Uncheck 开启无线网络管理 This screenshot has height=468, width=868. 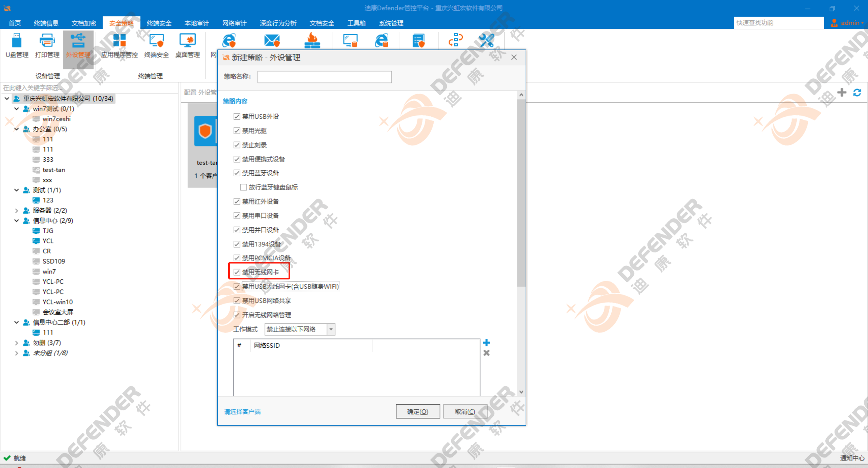point(237,315)
